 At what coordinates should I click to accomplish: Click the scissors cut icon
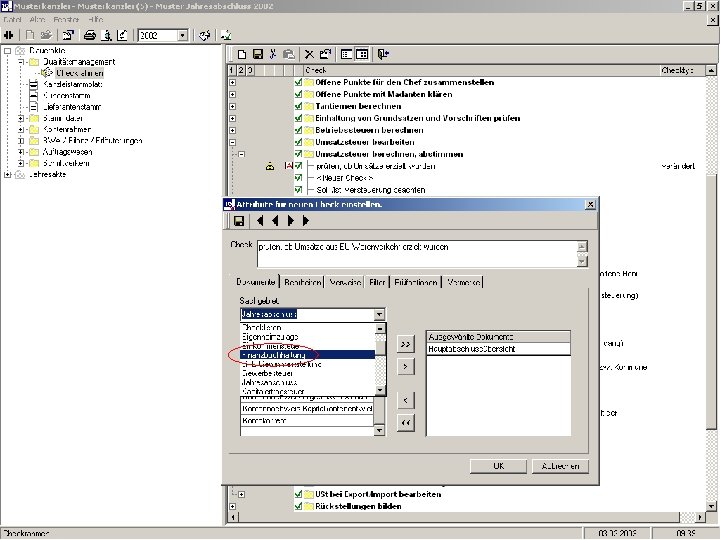tap(273, 54)
